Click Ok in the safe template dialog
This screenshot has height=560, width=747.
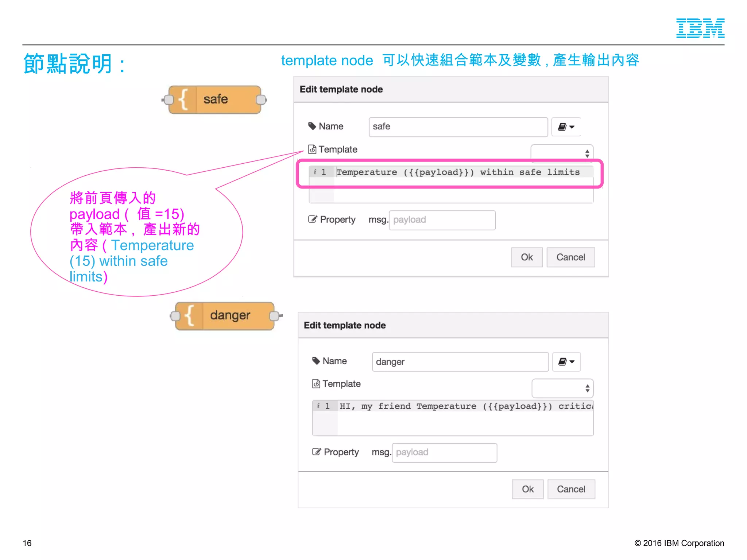[x=527, y=257]
